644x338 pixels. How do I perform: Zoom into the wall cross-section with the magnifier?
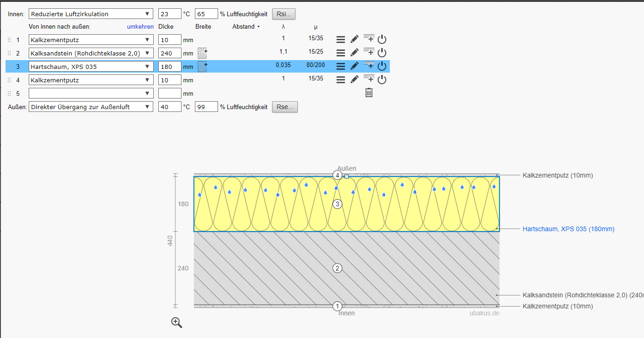click(x=176, y=322)
